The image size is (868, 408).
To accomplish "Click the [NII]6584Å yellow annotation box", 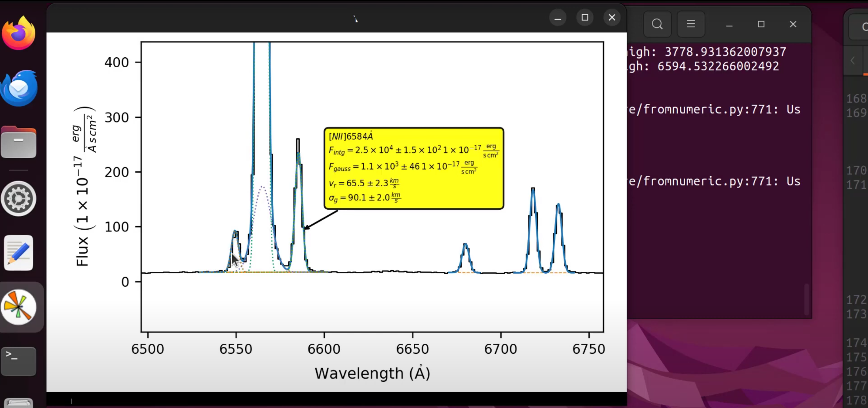I will pyautogui.click(x=414, y=168).
